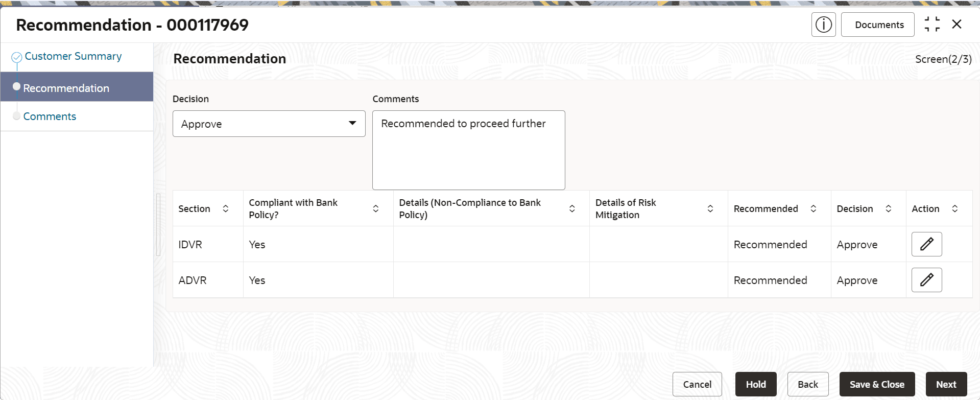Image resolution: width=980 pixels, height=400 pixels.
Task: Sort by Details Non-Compliance column
Action: [572, 208]
